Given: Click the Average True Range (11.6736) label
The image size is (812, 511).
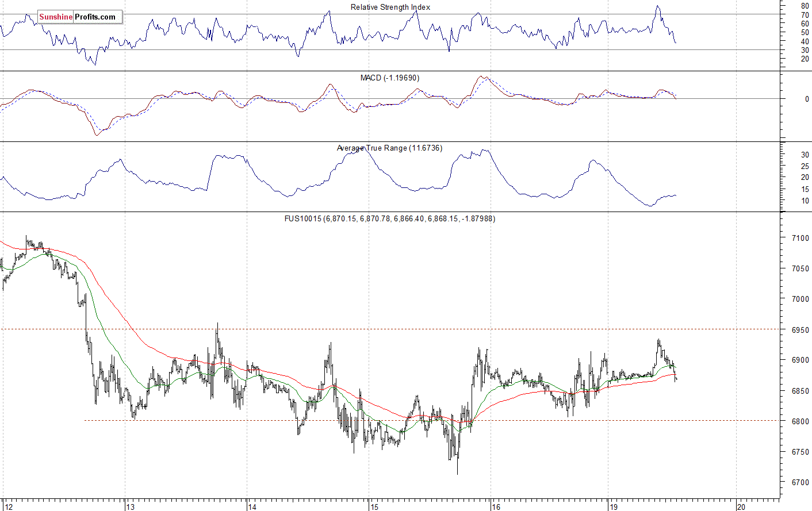Looking at the screenshot, I should tap(389, 148).
